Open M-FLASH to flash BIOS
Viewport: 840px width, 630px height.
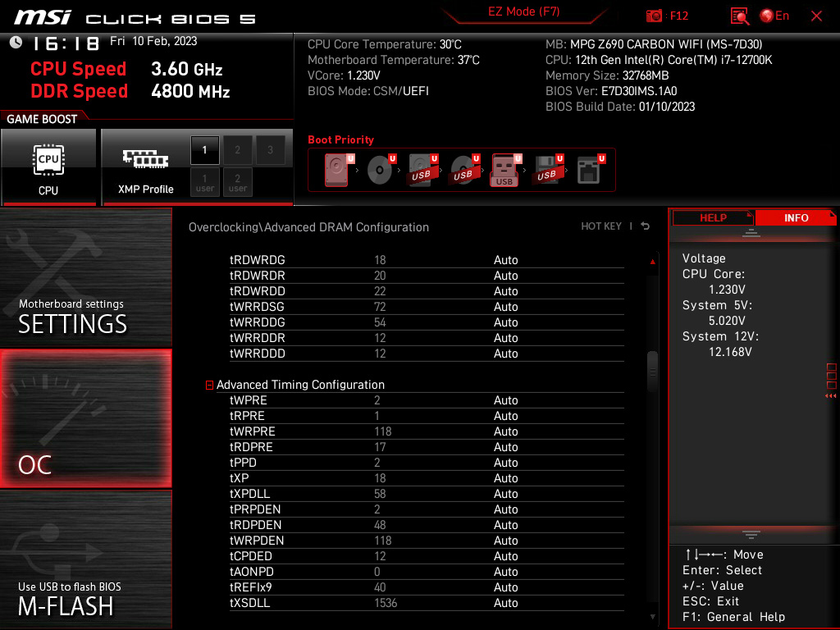tap(85, 559)
